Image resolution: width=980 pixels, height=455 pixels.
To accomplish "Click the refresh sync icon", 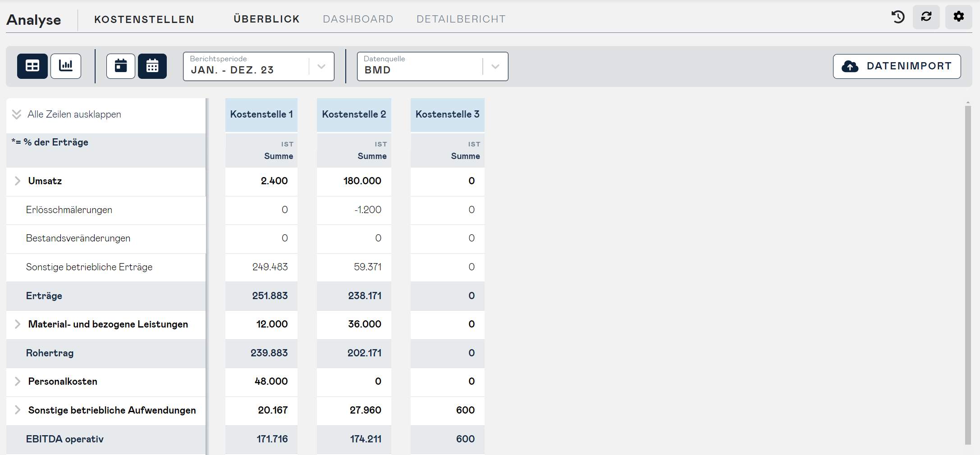I will [926, 17].
